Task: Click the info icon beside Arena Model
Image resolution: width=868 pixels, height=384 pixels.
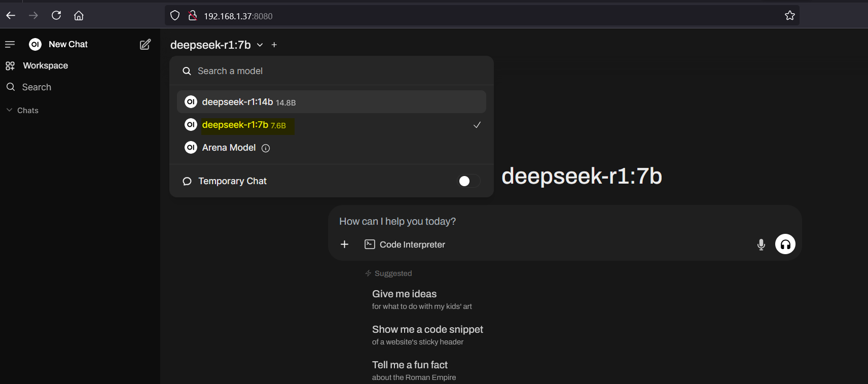Action: [x=266, y=148]
